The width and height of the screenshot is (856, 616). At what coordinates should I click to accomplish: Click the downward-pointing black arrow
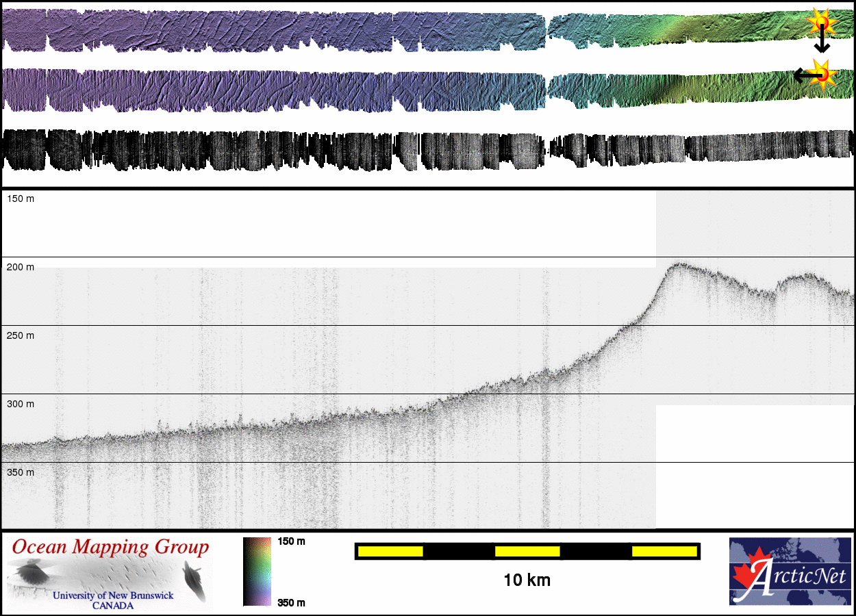click(822, 44)
